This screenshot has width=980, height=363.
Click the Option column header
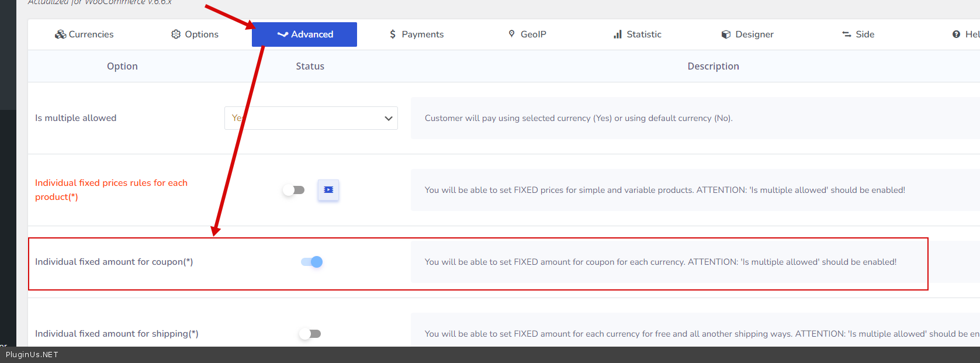(x=122, y=66)
